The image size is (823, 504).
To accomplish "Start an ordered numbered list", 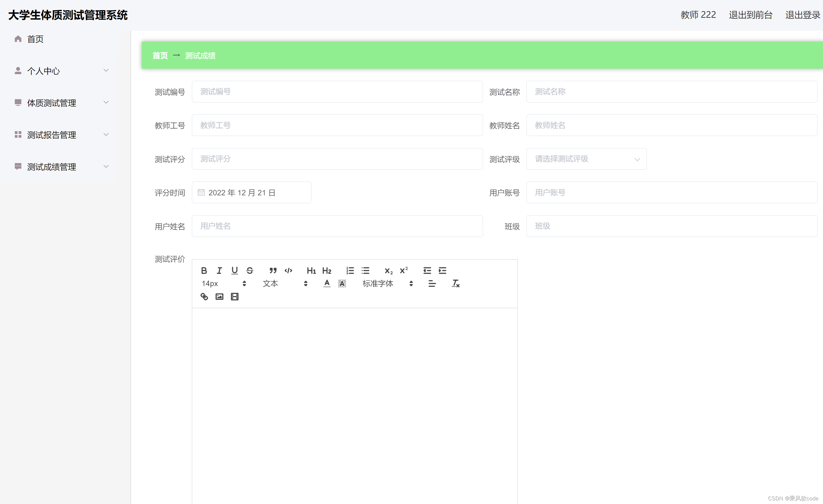I will click(x=350, y=270).
